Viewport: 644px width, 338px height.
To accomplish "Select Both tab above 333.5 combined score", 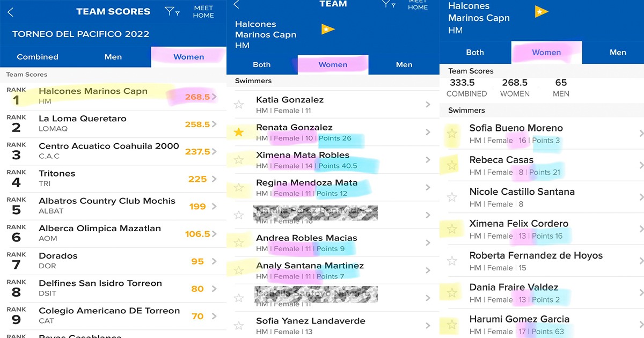I will tap(475, 53).
